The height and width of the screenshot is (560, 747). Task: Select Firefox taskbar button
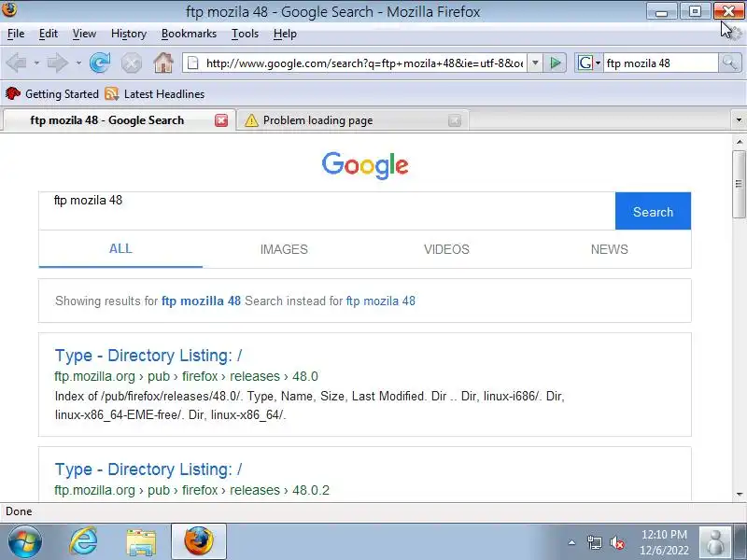[199, 541]
